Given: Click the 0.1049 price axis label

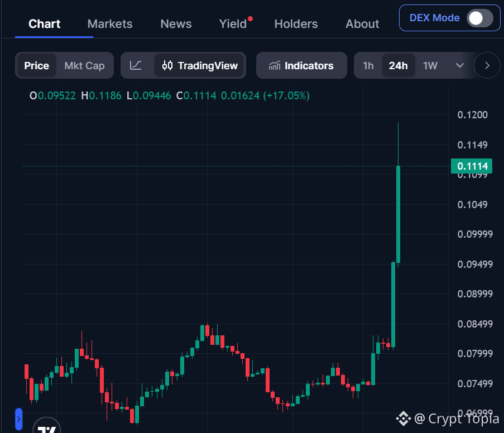Looking at the screenshot, I should 473,204.
